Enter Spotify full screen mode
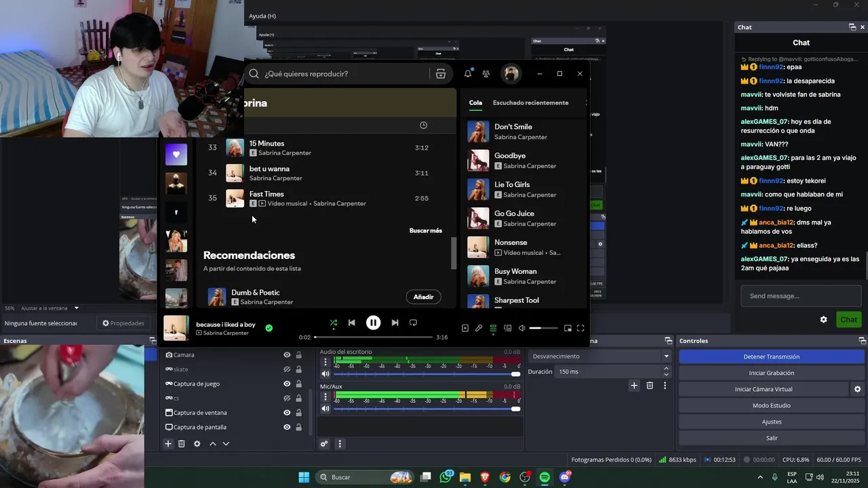This screenshot has height=488, width=868. [x=580, y=328]
